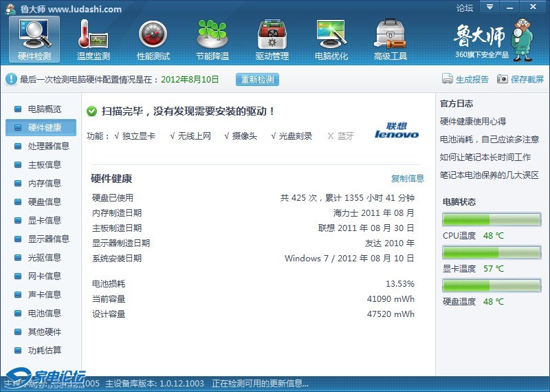Click 主设备库版本 1.0.12.1003 status entry
This screenshot has height=392, width=550.
pos(155,384)
